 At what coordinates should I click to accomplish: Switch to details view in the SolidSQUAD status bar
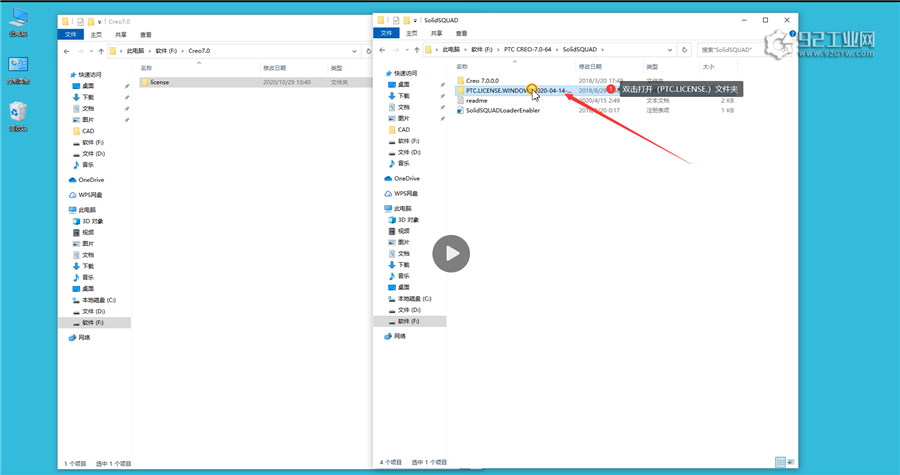[780, 462]
